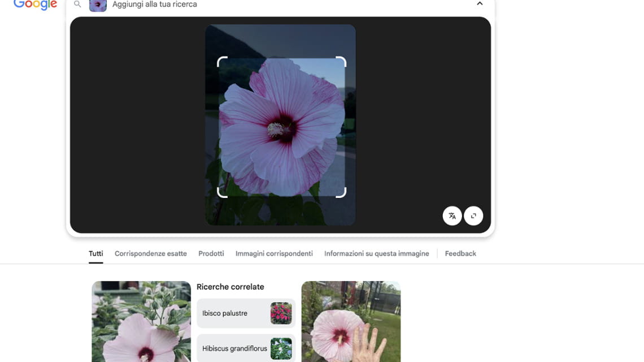Collapse the search panel with the chevron
Viewport: 644px width, 362px height.
(x=480, y=3)
